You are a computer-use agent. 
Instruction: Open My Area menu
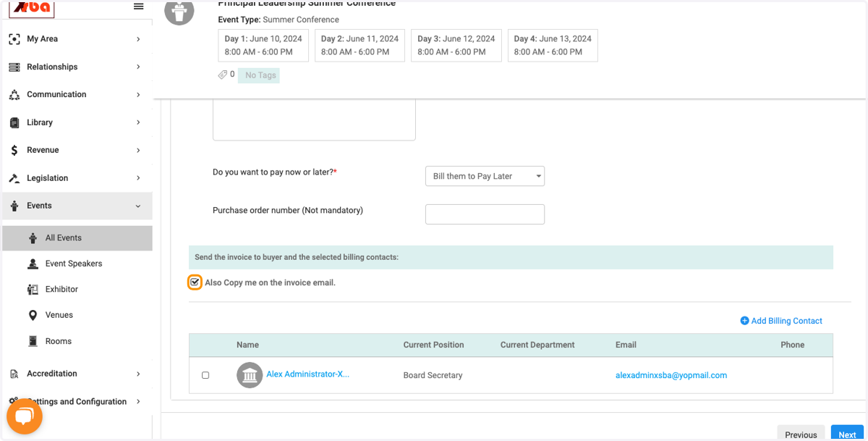pyautogui.click(x=77, y=39)
